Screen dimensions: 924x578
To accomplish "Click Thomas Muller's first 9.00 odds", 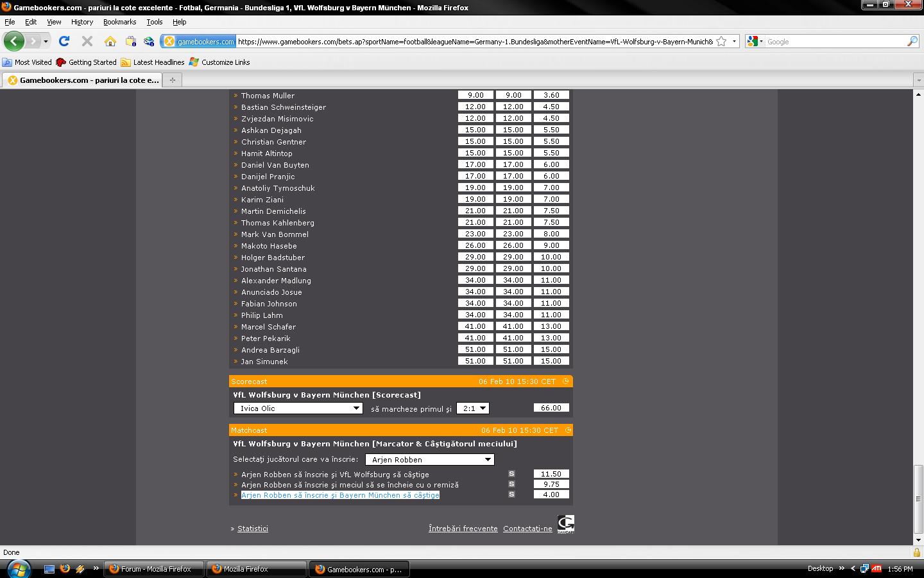I will 475,95.
